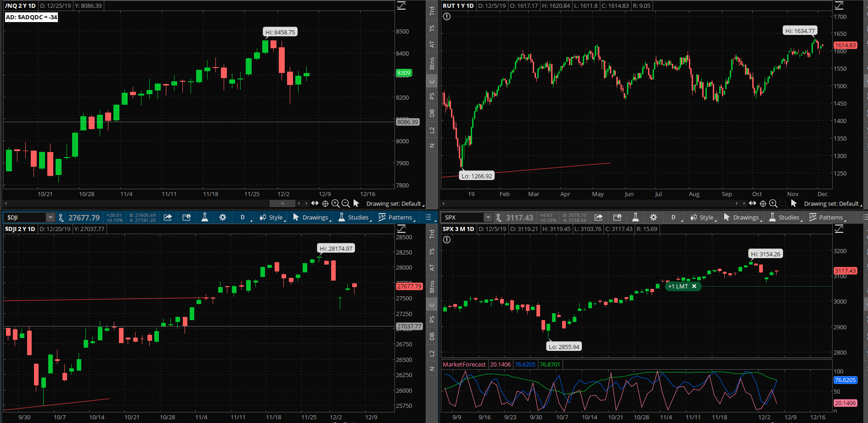Click /NQ chart horizontal scrollbar thumb
The height and width of the screenshot is (423, 868).
coord(282,203)
